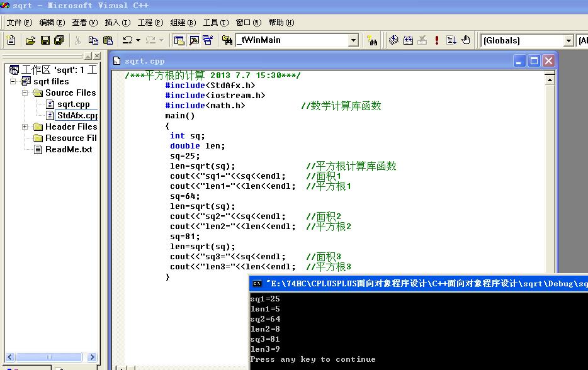Screen dimensions: 588x370
Task: Open the Undo history dropdown arrow
Action: [138, 40]
